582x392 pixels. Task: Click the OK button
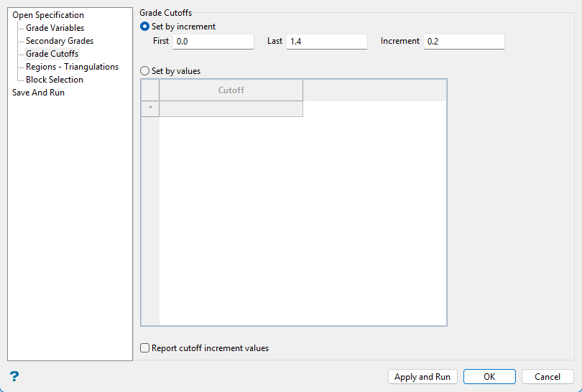point(489,377)
